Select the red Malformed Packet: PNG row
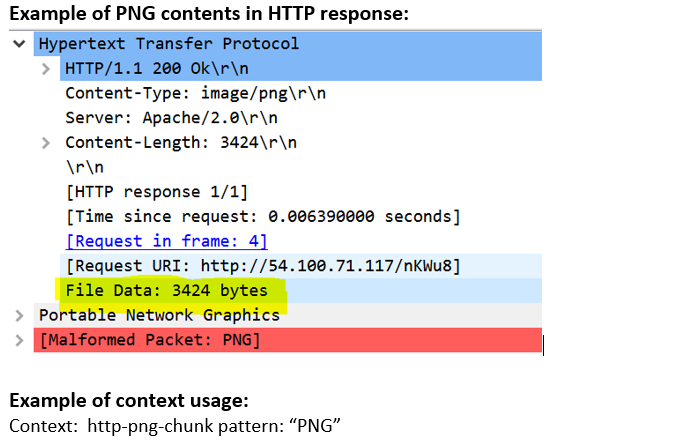Viewport: 696px width, 440px height. 150,341
